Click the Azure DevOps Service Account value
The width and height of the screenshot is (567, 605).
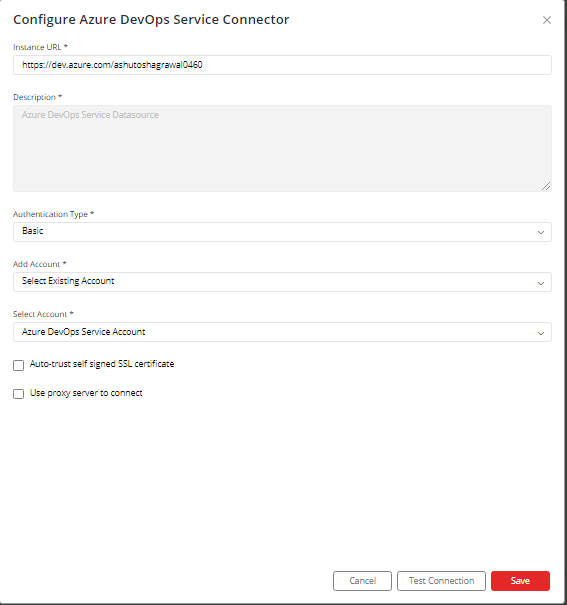coord(83,332)
